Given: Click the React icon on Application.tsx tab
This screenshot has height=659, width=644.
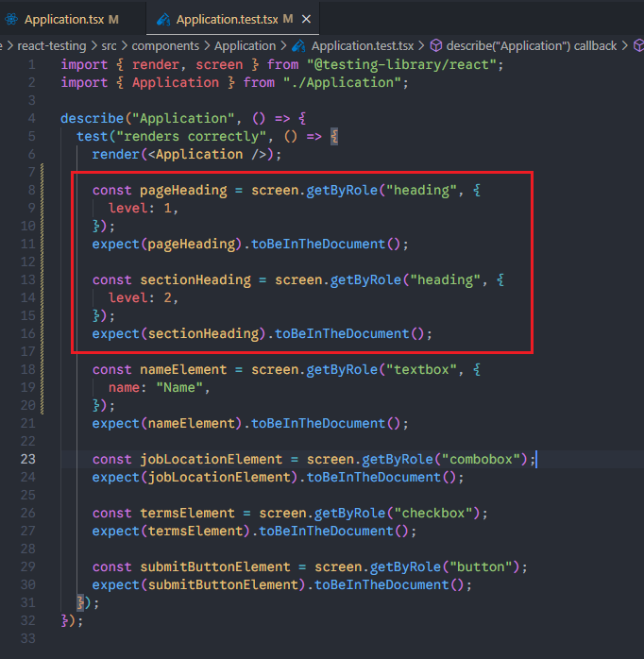Looking at the screenshot, I should click(x=11, y=19).
